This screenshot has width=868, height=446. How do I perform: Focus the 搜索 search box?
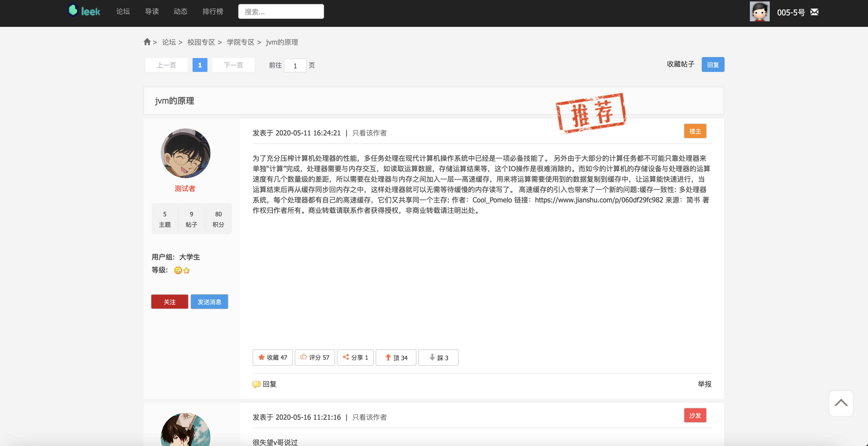coord(281,11)
